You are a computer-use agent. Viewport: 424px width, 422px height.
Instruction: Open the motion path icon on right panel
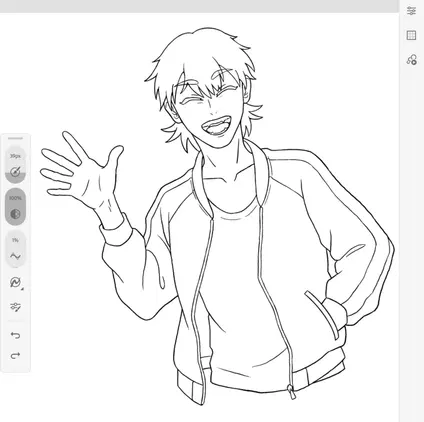pos(412,60)
